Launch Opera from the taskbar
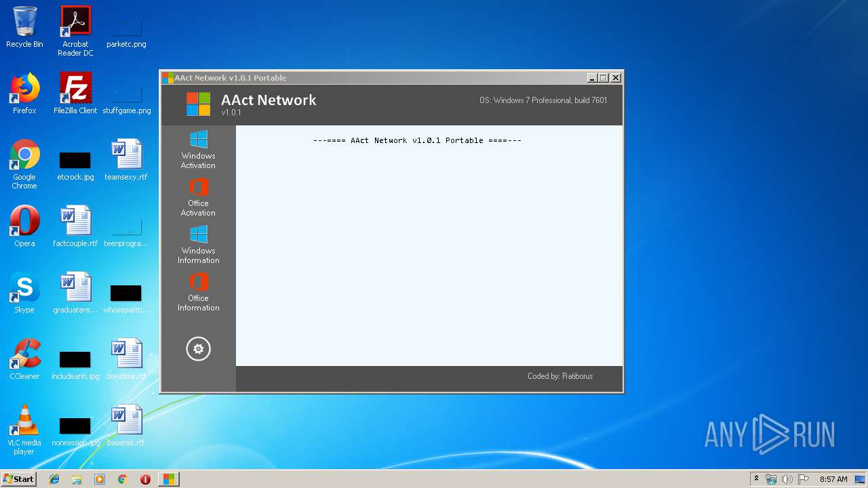 click(145, 479)
